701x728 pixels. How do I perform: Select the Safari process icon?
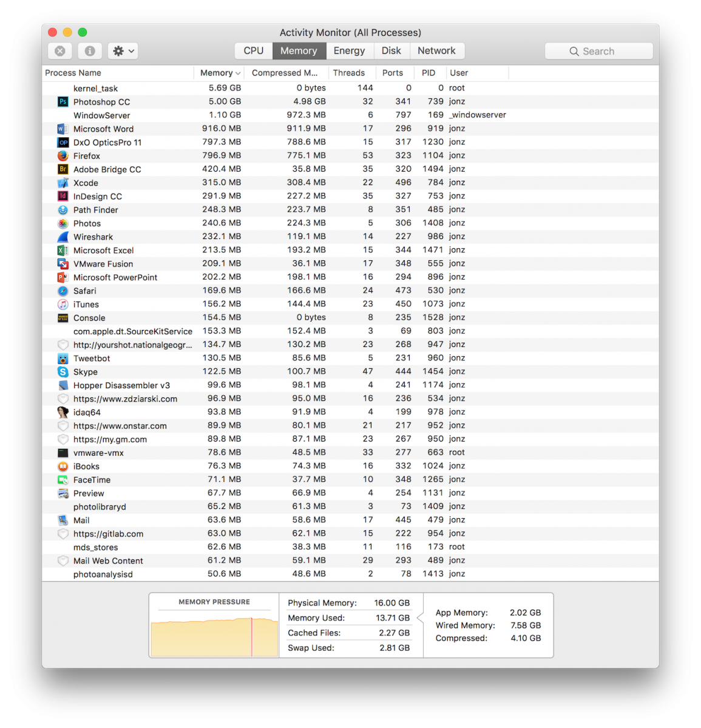click(63, 291)
